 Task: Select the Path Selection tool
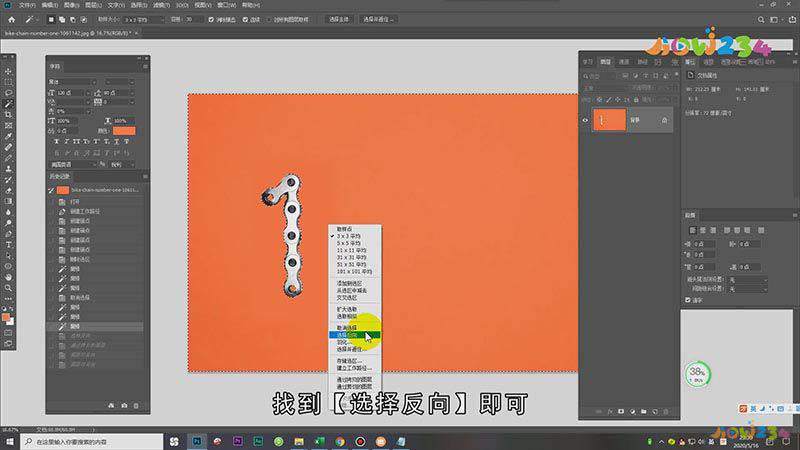(x=8, y=256)
